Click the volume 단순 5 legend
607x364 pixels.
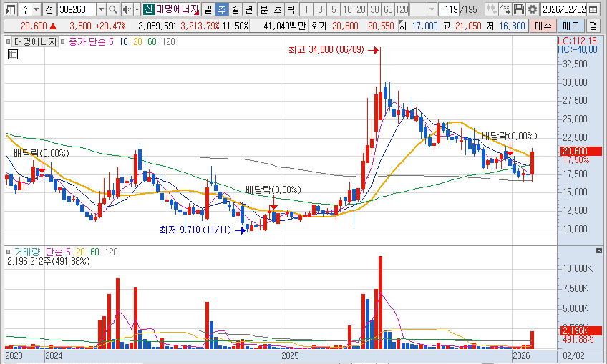click(58, 252)
